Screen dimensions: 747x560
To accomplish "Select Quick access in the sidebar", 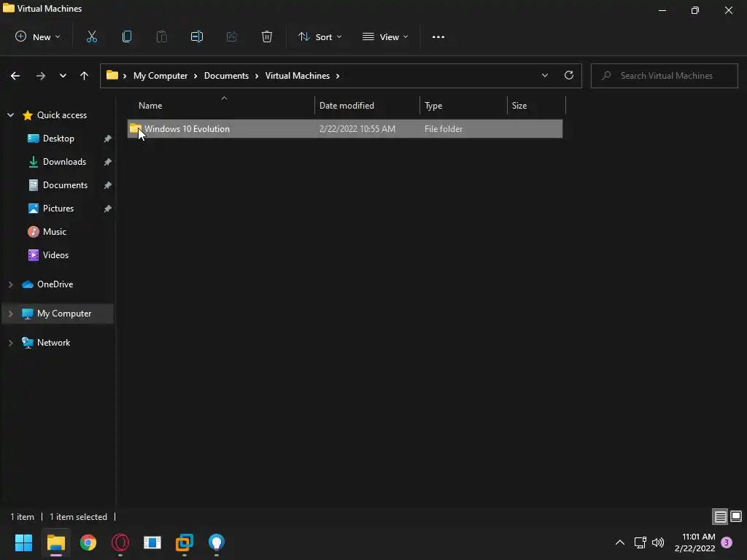I will (61, 115).
